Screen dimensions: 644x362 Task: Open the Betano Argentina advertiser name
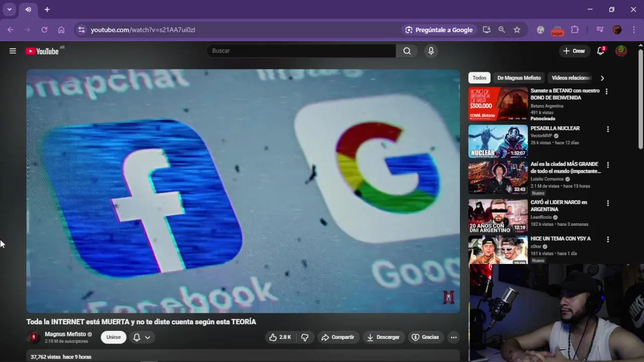[x=547, y=106]
